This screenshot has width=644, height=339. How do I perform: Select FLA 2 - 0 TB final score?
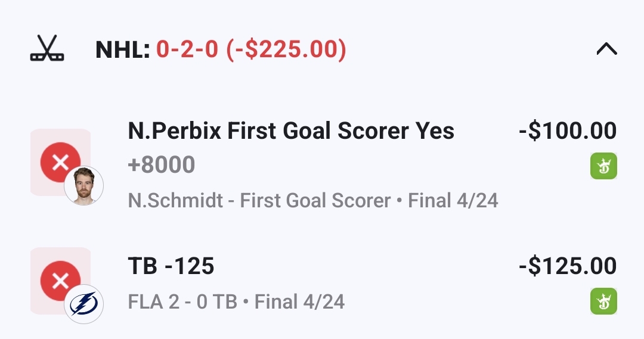click(182, 301)
